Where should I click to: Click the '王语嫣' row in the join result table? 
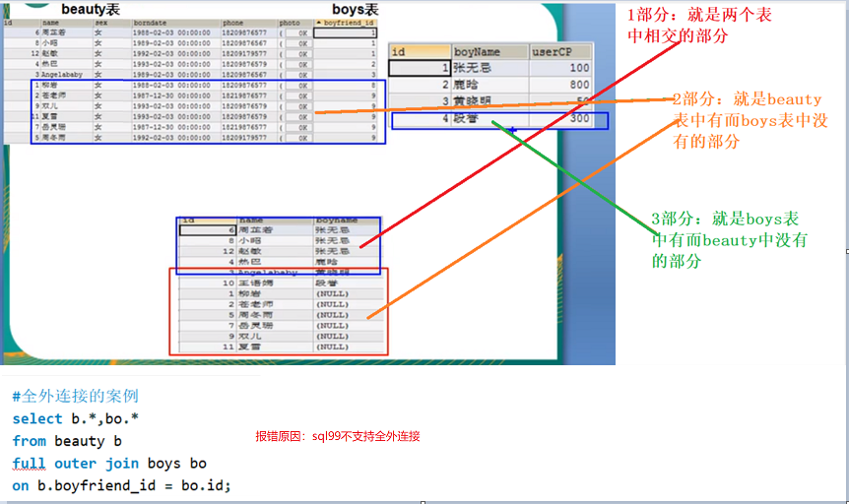[x=282, y=283]
